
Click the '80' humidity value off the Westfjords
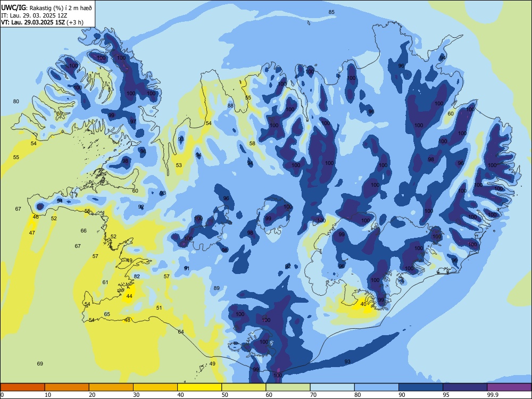16,101
